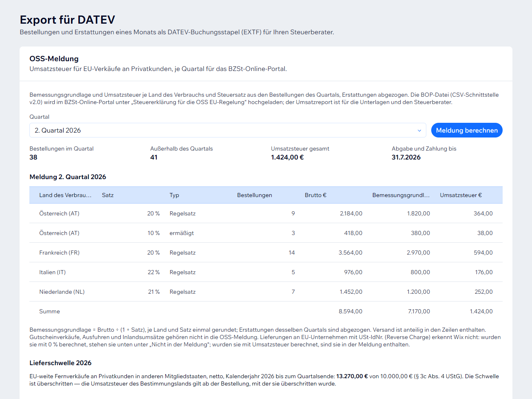Click the 364,00 Umsatzsteuer value
This screenshot has height=399, width=532.
[483, 213]
